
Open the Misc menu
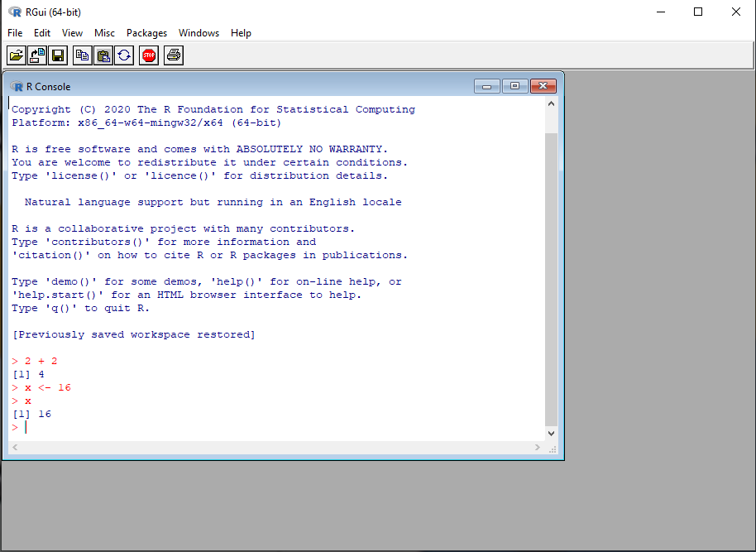click(x=104, y=33)
